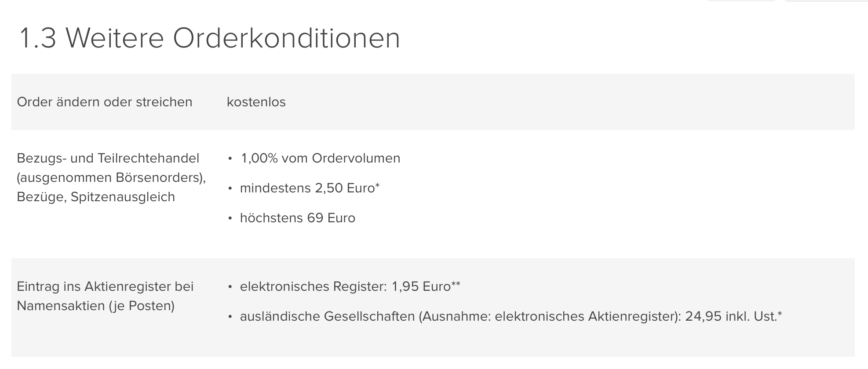Click the "mindestens 2,50 Euro" list item
This screenshot has width=868, height=369.
[x=307, y=188]
